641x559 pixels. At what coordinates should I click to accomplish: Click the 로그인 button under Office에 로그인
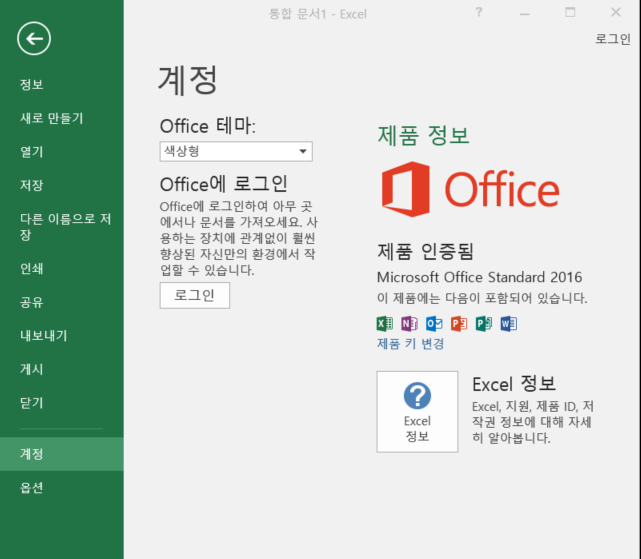(195, 295)
